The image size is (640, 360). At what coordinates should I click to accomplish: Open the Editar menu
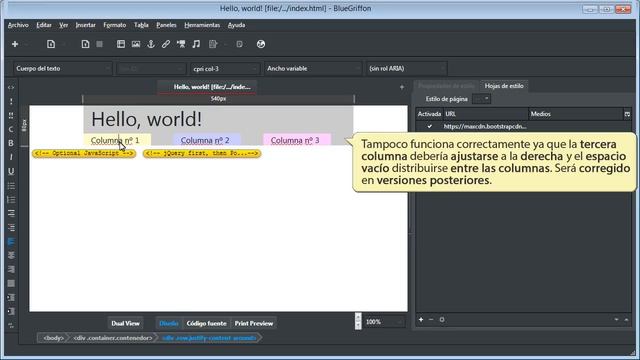44,25
